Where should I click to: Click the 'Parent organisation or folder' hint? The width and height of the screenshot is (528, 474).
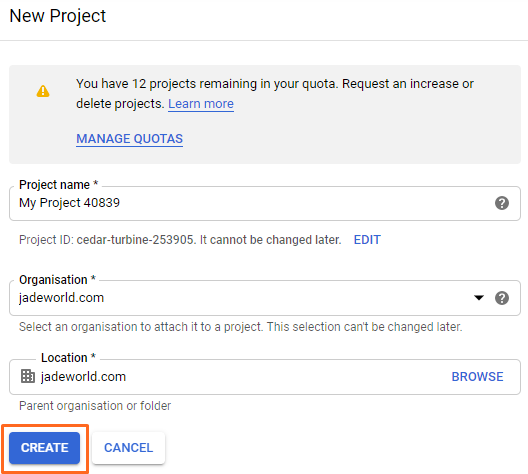pos(95,406)
